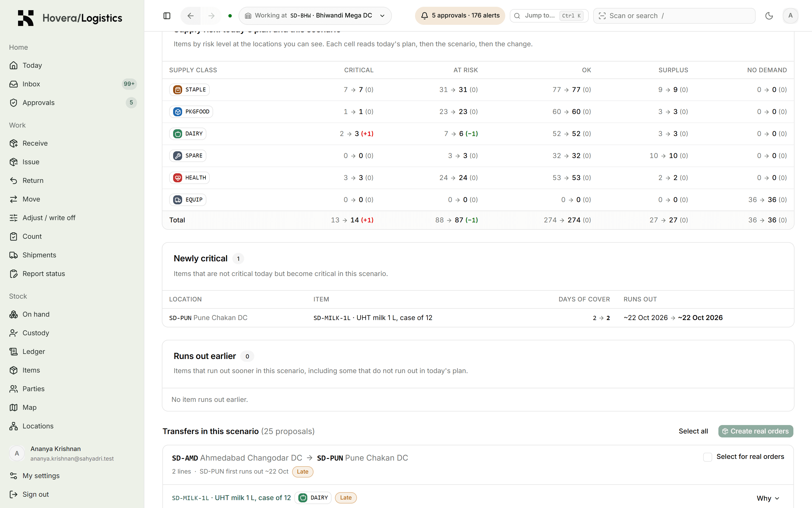Open Approvals in the sidebar
The width and height of the screenshot is (812, 508).
point(72,103)
